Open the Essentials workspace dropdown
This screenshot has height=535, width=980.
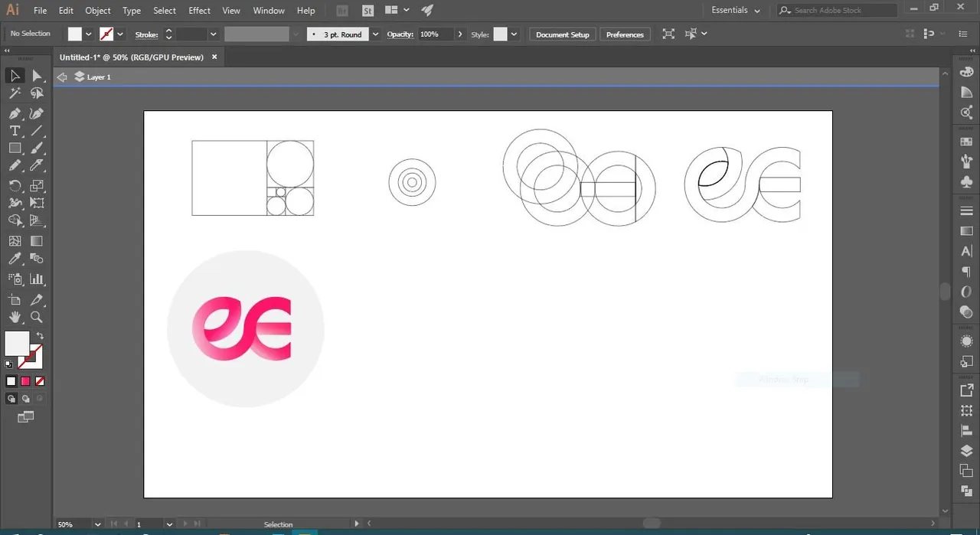point(736,11)
